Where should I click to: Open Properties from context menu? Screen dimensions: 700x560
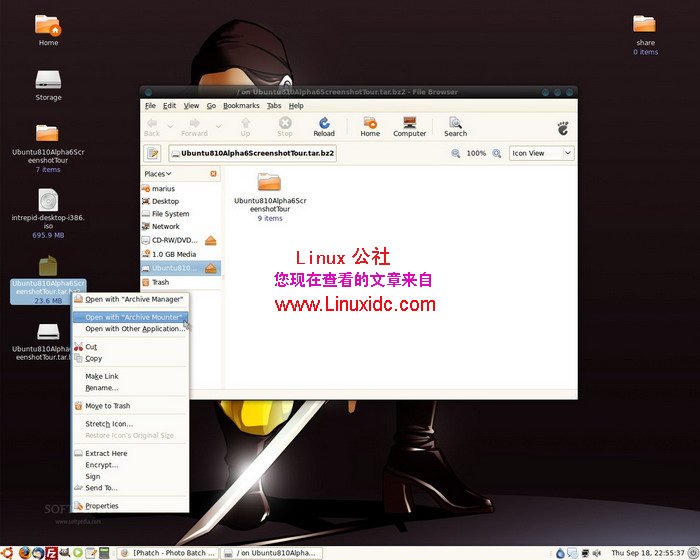pos(130,506)
